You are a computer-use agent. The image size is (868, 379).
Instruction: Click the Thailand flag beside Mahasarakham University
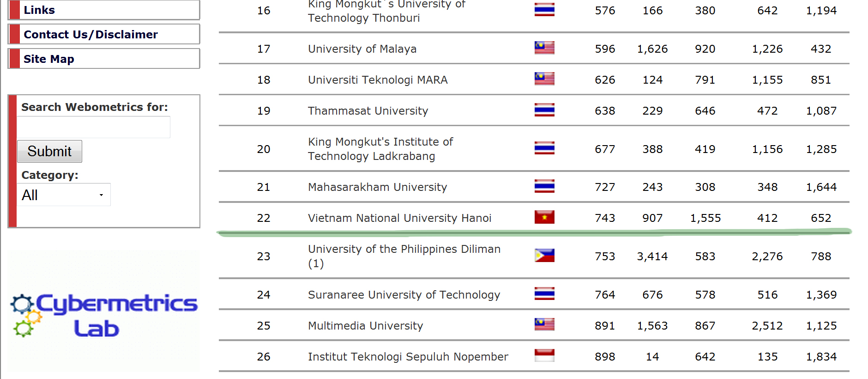(x=544, y=186)
